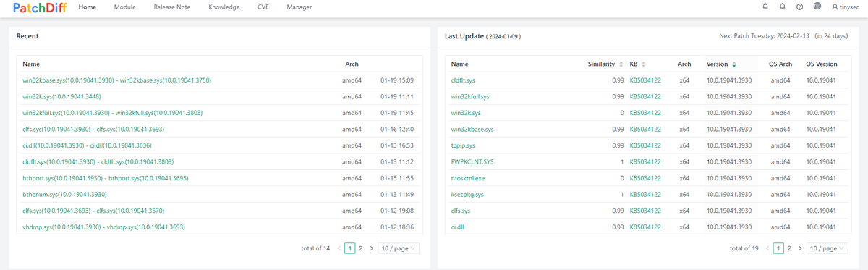Open the Module menu item

124,7
